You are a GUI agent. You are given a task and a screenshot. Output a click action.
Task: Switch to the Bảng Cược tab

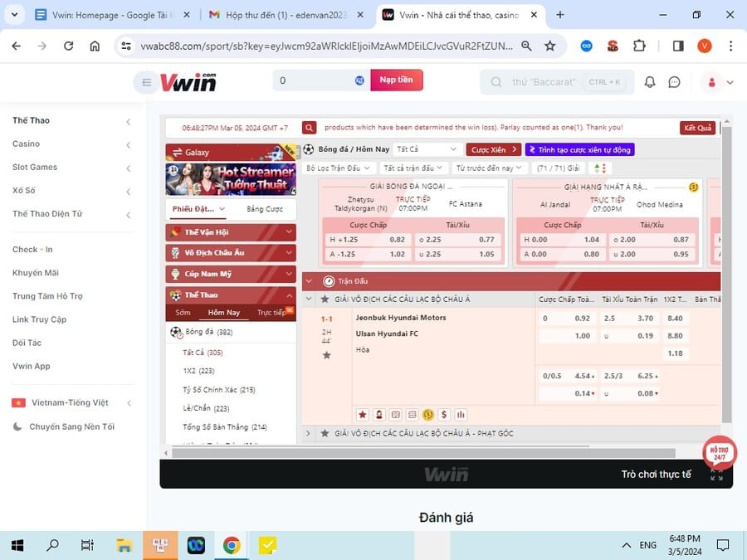tap(265, 209)
